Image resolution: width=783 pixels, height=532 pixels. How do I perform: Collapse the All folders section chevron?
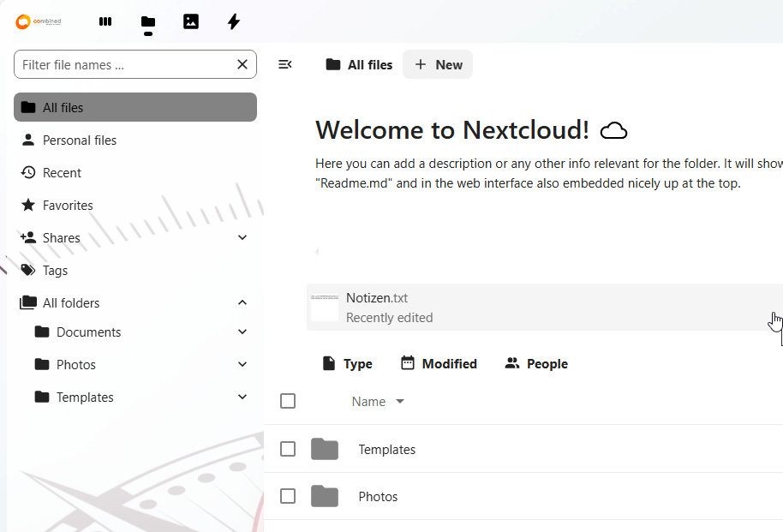(x=242, y=302)
